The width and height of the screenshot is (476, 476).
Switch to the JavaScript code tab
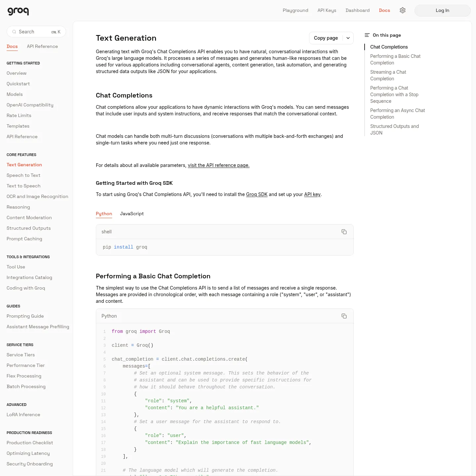[132, 214]
